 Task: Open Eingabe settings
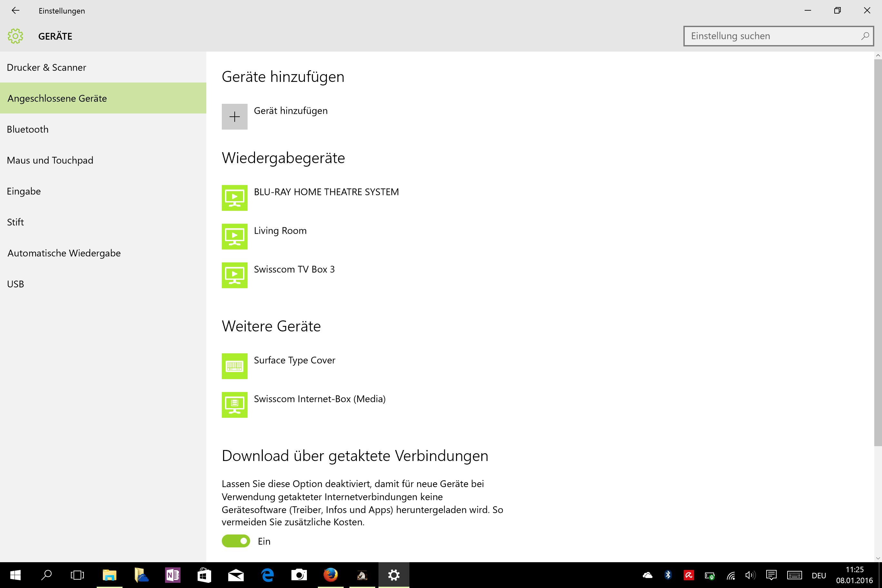click(x=103, y=191)
